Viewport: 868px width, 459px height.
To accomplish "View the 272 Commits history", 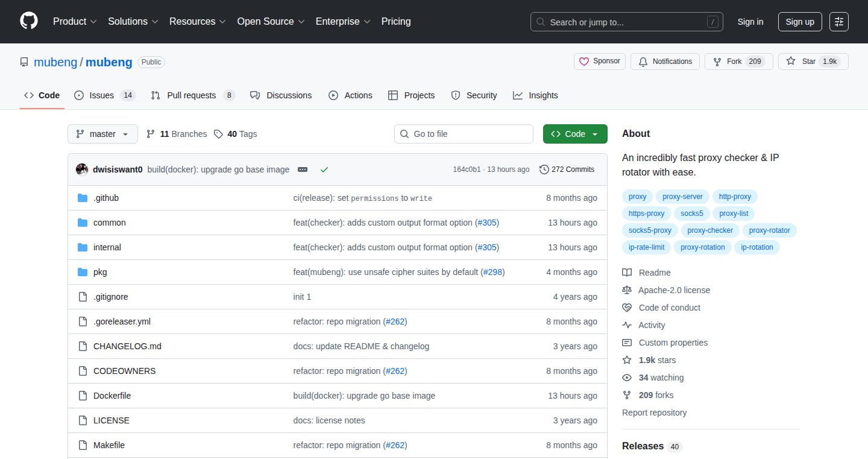I will 567,169.
